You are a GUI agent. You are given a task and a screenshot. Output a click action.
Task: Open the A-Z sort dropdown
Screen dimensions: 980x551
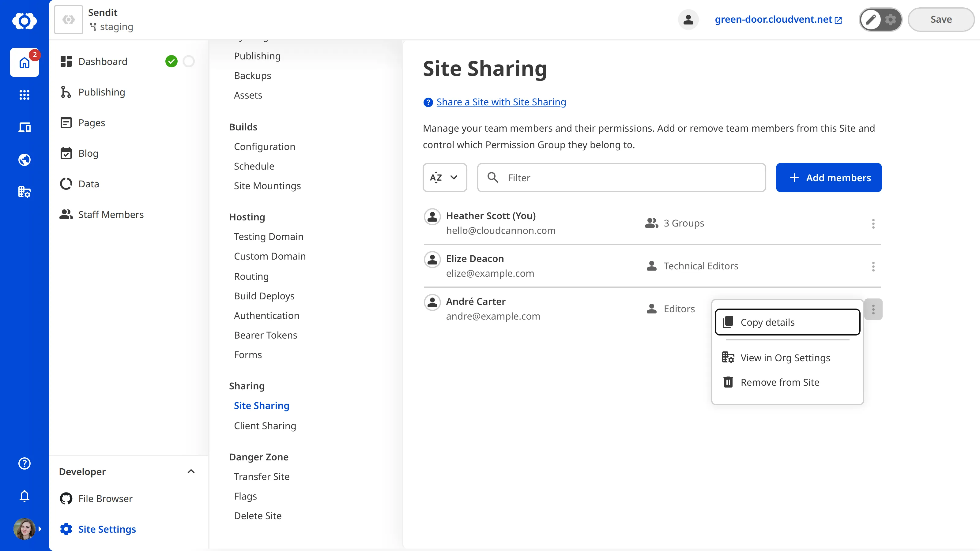click(444, 178)
